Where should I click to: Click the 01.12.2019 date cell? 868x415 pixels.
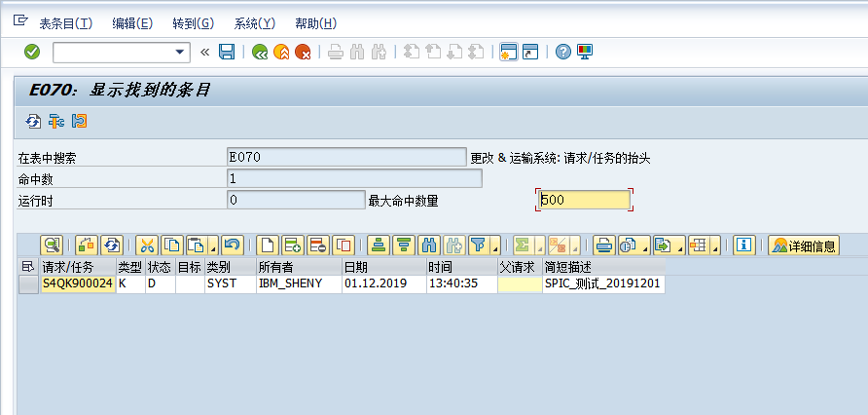click(x=384, y=284)
